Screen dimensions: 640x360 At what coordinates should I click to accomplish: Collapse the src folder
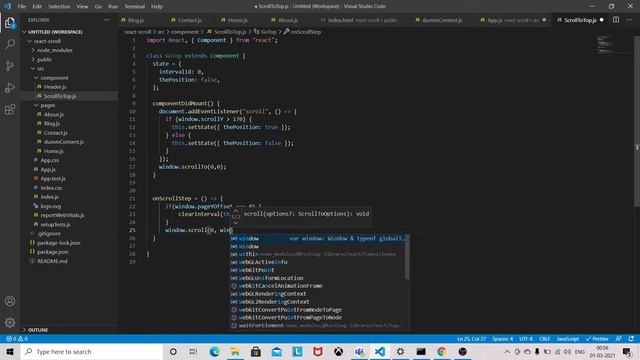pos(40,69)
